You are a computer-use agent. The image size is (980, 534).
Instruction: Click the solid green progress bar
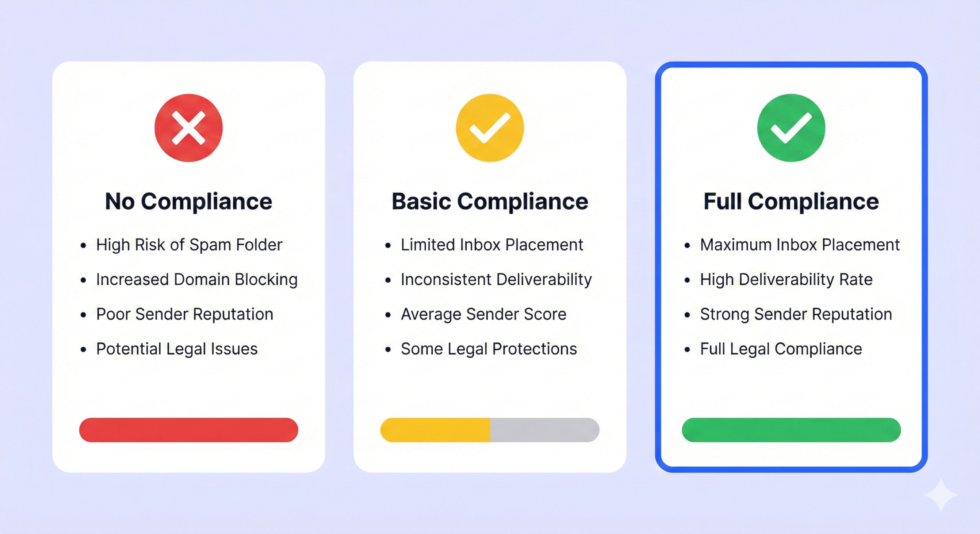click(791, 430)
